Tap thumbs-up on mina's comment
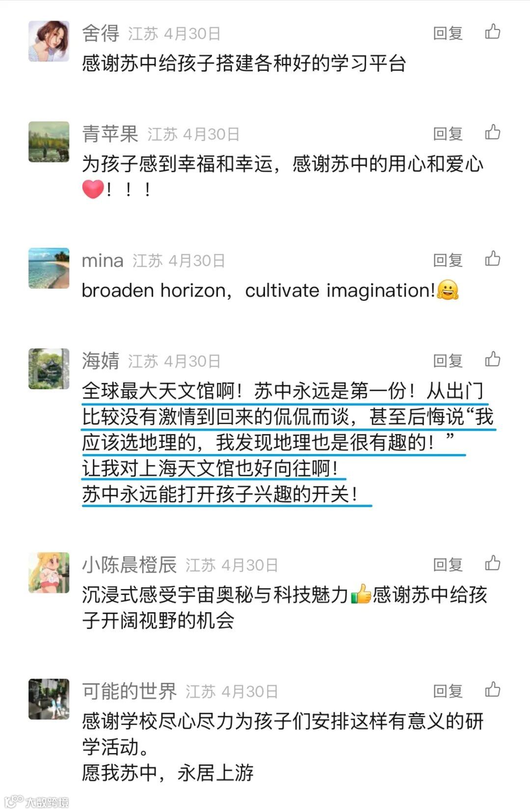The height and width of the screenshot is (812, 530). pos(492,259)
